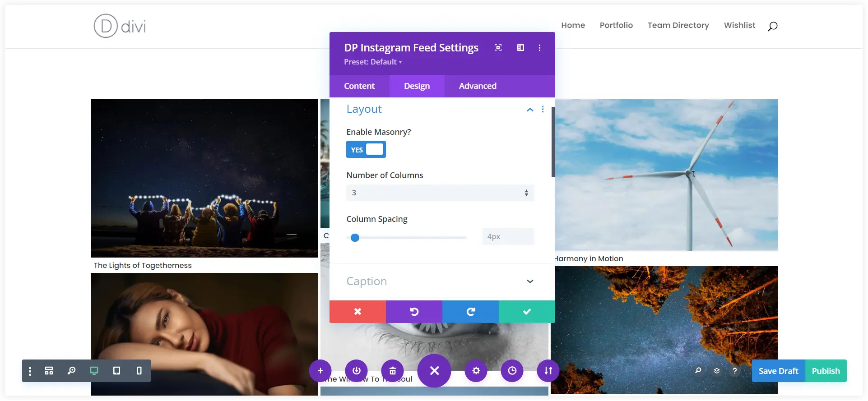The width and height of the screenshot is (868, 401).
Task: Open portability import export arrows button
Action: point(548,371)
